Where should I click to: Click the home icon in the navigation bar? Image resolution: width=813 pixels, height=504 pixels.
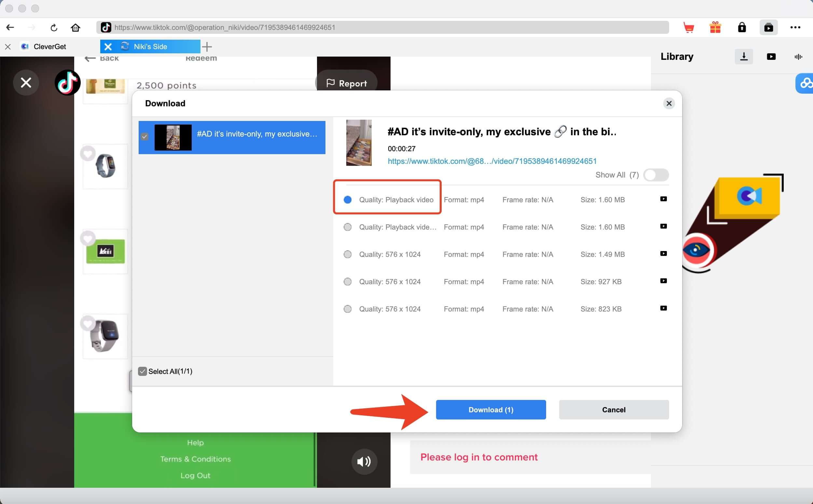point(76,28)
